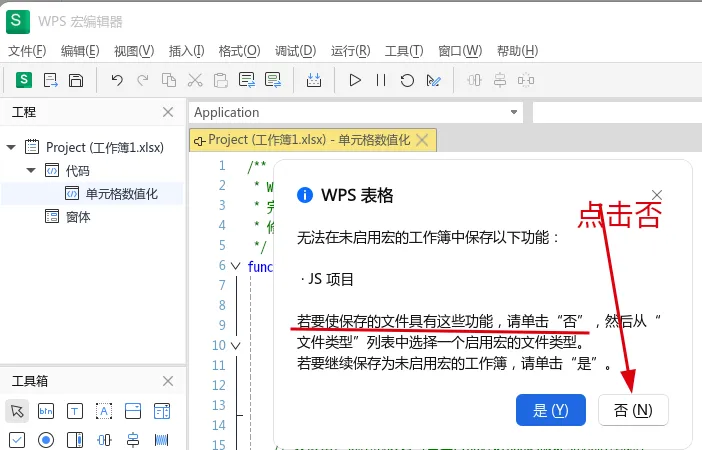702x450 pixels.
Task: Close the 工程 panel
Action: [168, 112]
